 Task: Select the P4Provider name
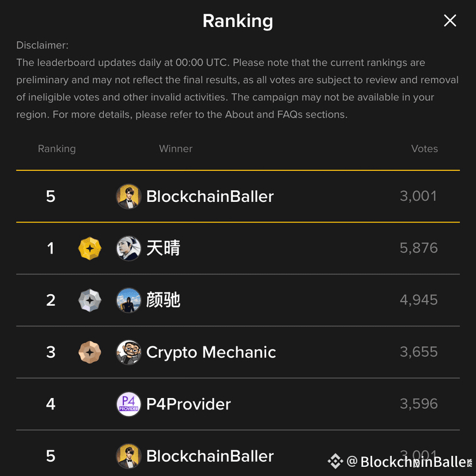coord(189,404)
